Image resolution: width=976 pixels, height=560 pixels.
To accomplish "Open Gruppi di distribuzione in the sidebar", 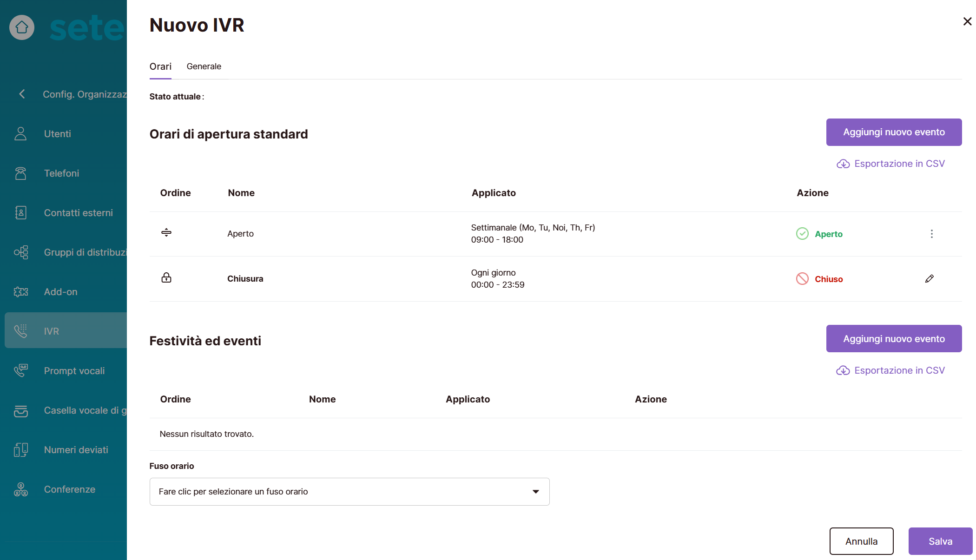I will pos(85,252).
